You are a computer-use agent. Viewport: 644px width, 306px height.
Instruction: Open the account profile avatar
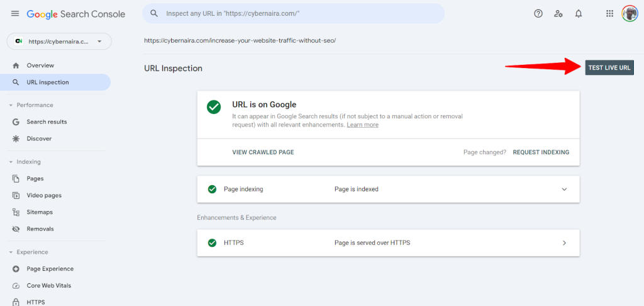click(630, 14)
